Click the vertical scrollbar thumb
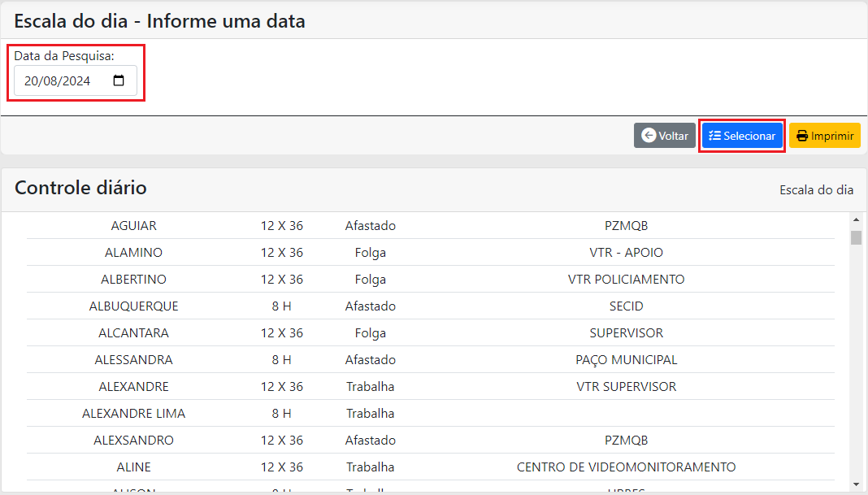 click(x=856, y=237)
